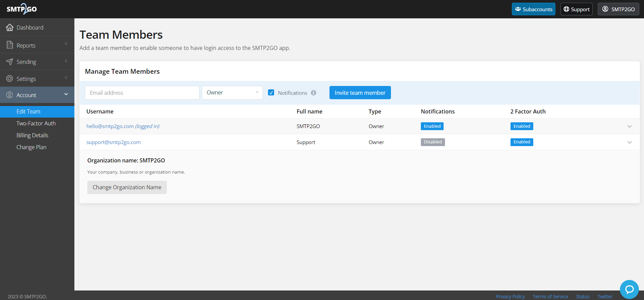Click the Support lifebuoy icon
The width and height of the screenshot is (644, 300).
[566, 9]
